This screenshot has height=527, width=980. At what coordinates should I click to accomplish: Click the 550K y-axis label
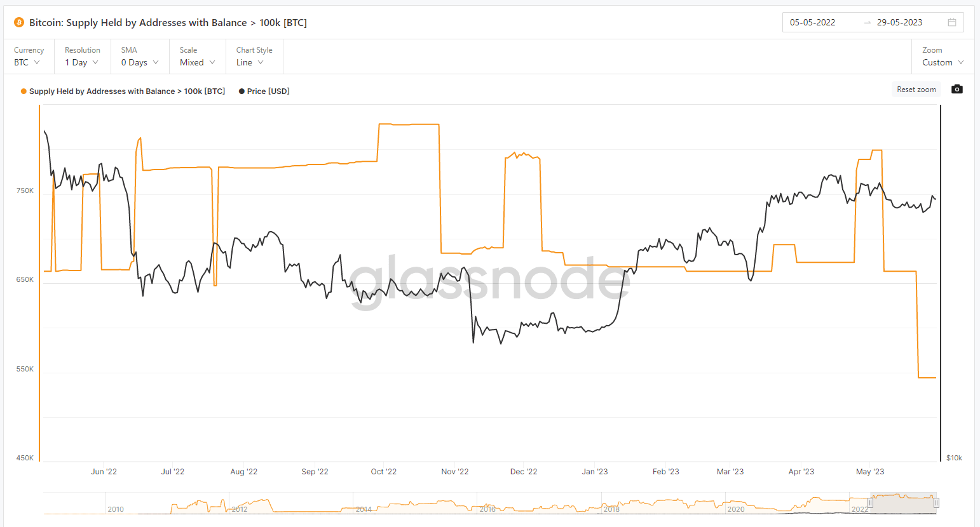25,369
